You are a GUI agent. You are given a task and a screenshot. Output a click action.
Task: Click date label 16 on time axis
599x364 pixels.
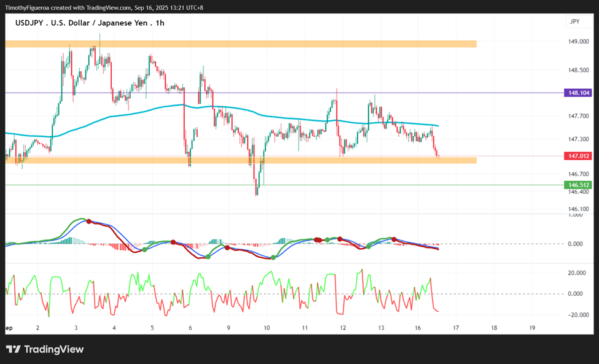pos(418,328)
